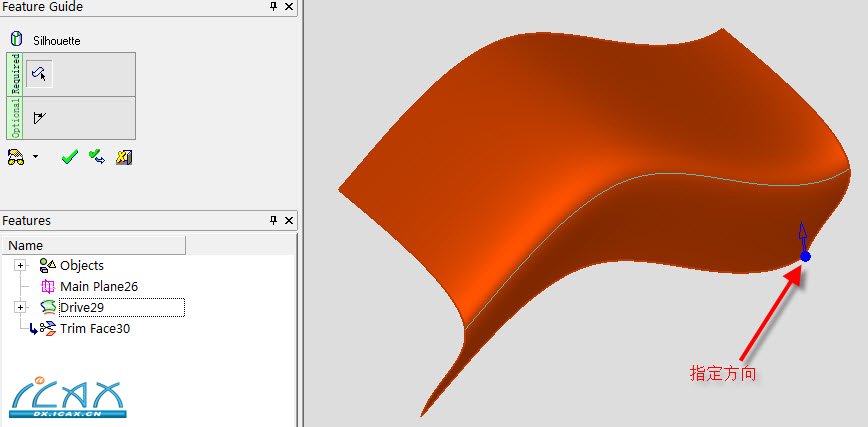Select Main Plane26 in the tree
The height and width of the screenshot is (427, 868).
(x=99, y=287)
